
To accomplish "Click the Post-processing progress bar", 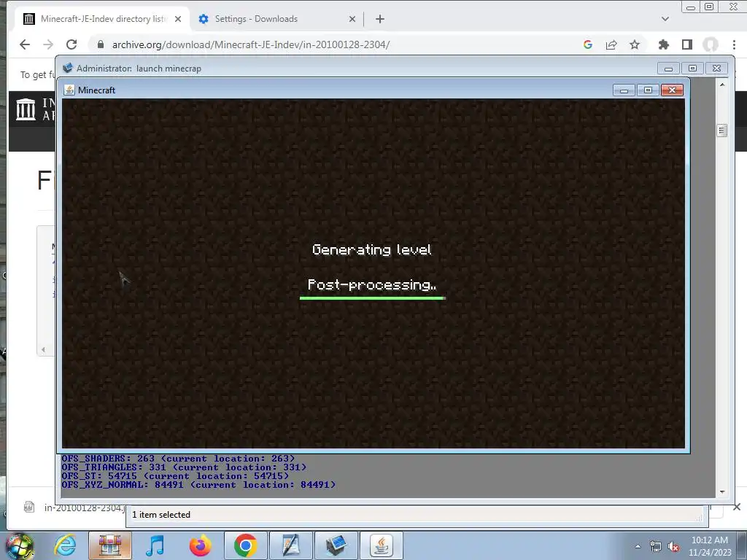I will 373,298.
